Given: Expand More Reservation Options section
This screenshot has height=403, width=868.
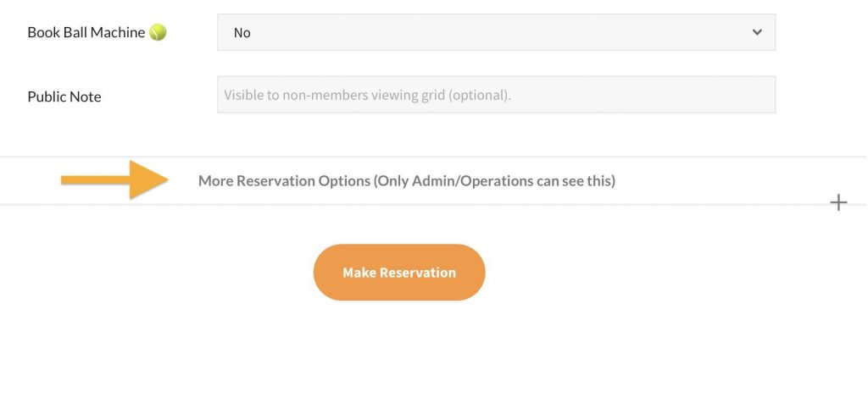Looking at the screenshot, I should tap(407, 180).
